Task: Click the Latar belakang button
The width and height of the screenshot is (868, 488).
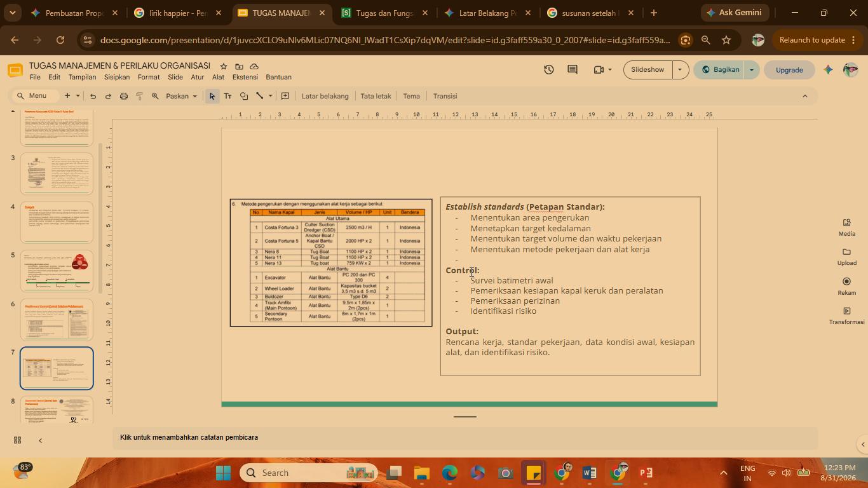Action: (x=325, y=96)
